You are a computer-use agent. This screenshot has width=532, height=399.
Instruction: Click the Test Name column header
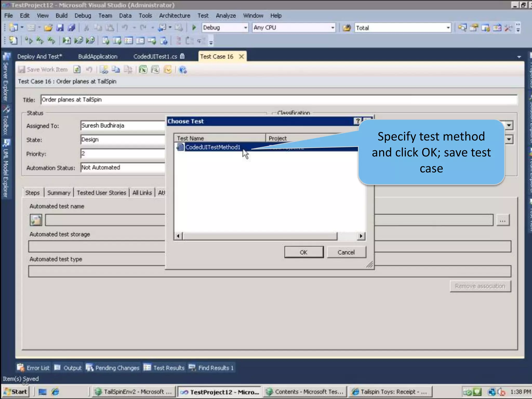pyautogui.click(x=220, y=138)
